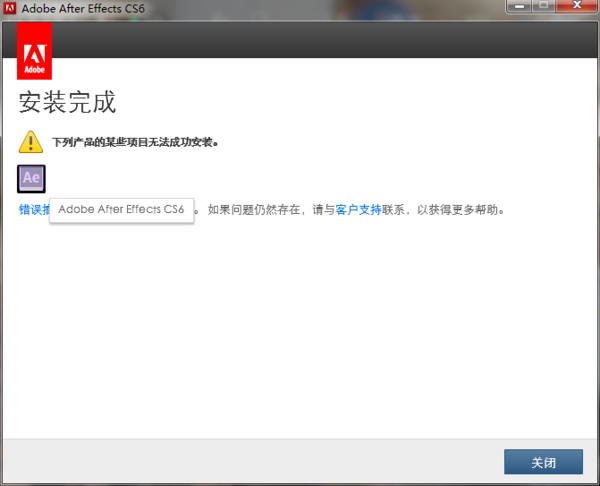Viewport: 600px width, 486px height.
Task: Maximize the installer window
Action: tap(543, 6)
